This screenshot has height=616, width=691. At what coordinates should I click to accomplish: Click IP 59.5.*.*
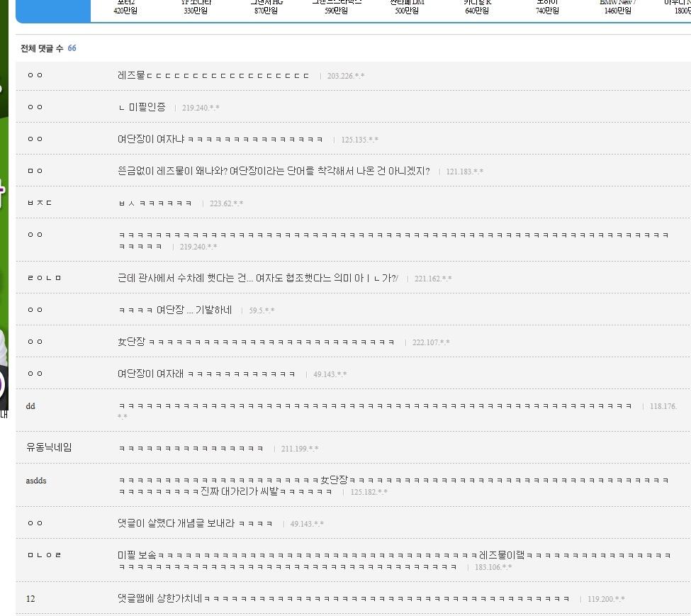tap(262, 310)
